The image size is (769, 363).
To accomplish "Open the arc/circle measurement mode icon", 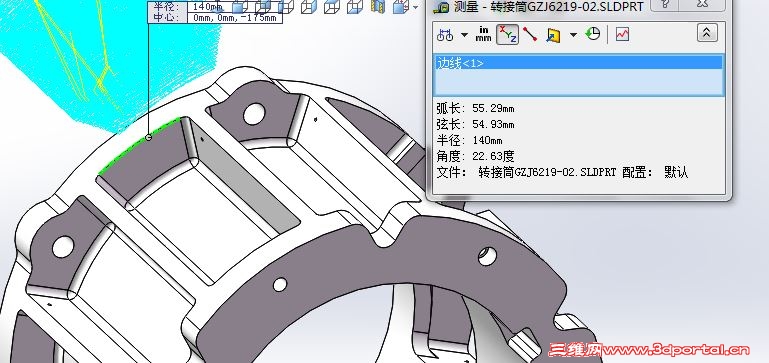I will point(445,35).
